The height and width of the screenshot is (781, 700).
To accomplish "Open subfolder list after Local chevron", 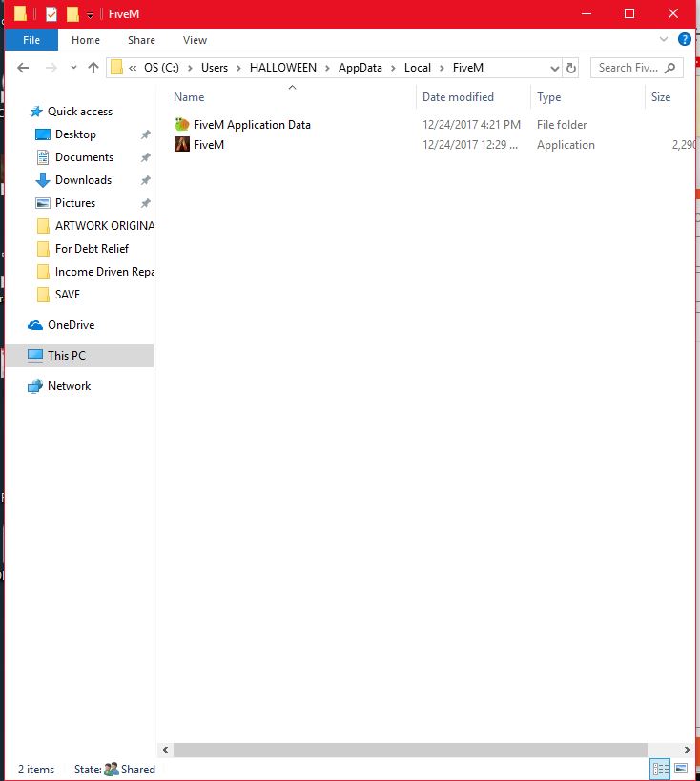I will pos(442,69).
